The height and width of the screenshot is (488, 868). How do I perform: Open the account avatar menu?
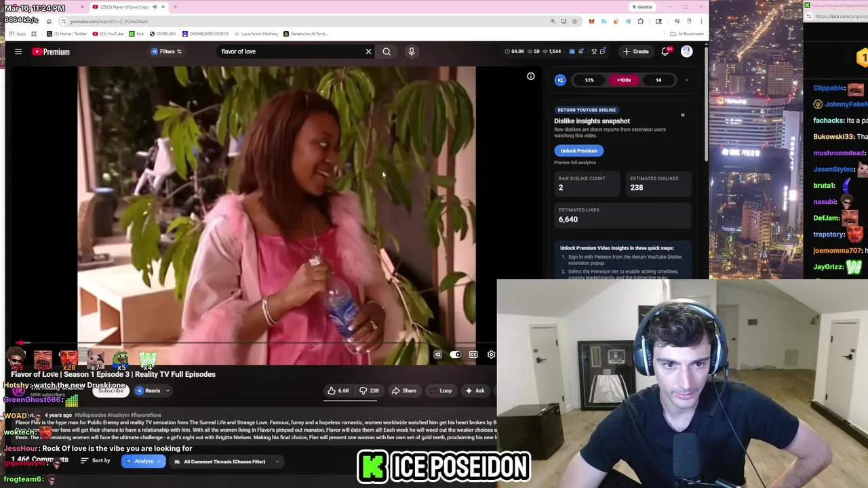pos(687,52)
